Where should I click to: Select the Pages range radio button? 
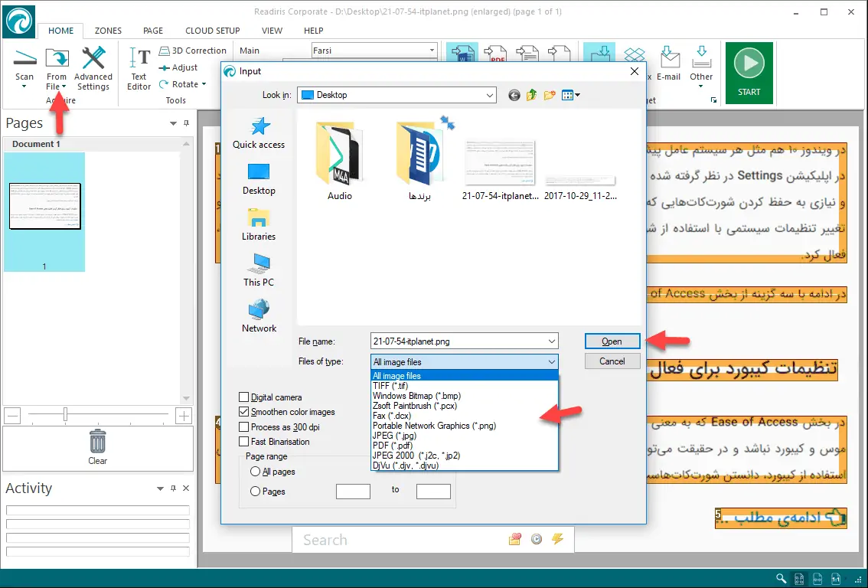[x=255, y=491]
